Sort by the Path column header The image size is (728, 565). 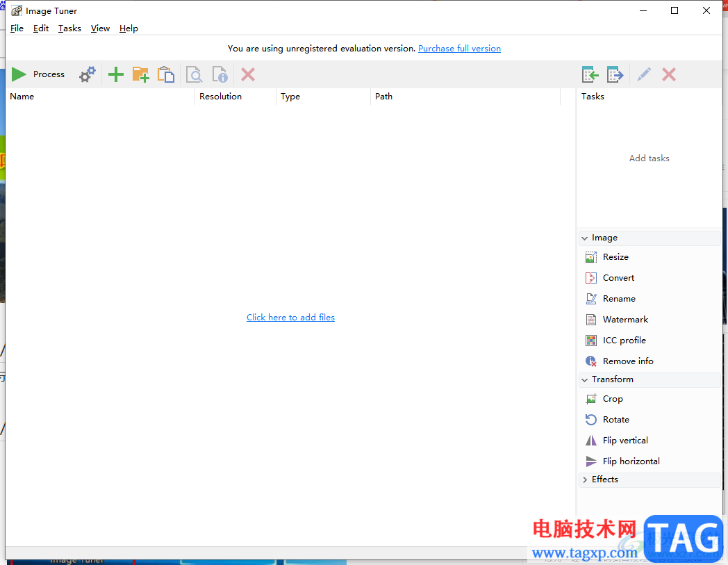click(x=465, y=97)
